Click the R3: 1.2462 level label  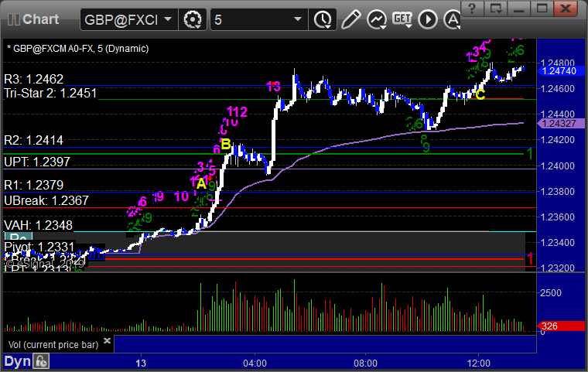pyautogui.click(x=34, y=79)
